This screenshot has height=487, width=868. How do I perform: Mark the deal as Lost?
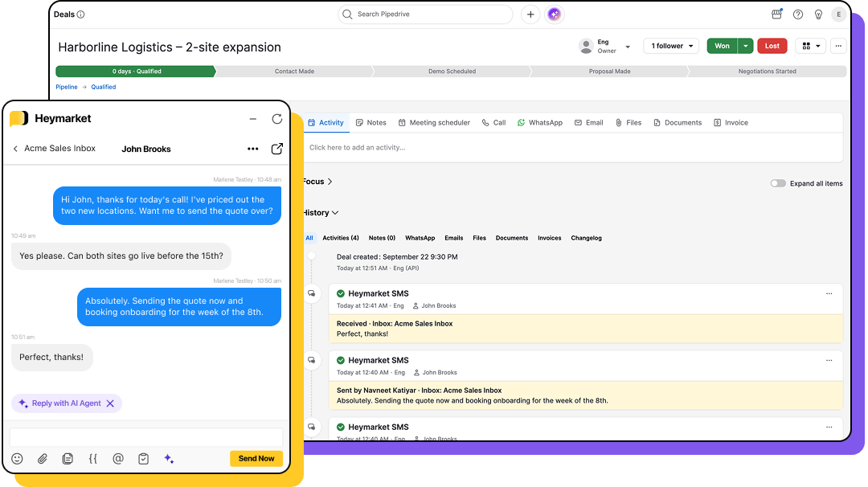coord(772,46)
